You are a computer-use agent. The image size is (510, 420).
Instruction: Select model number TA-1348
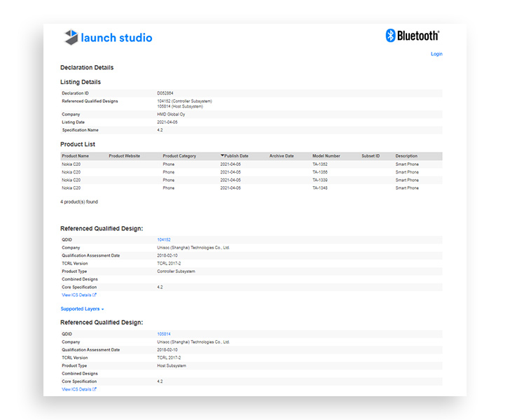pos(320,188)
